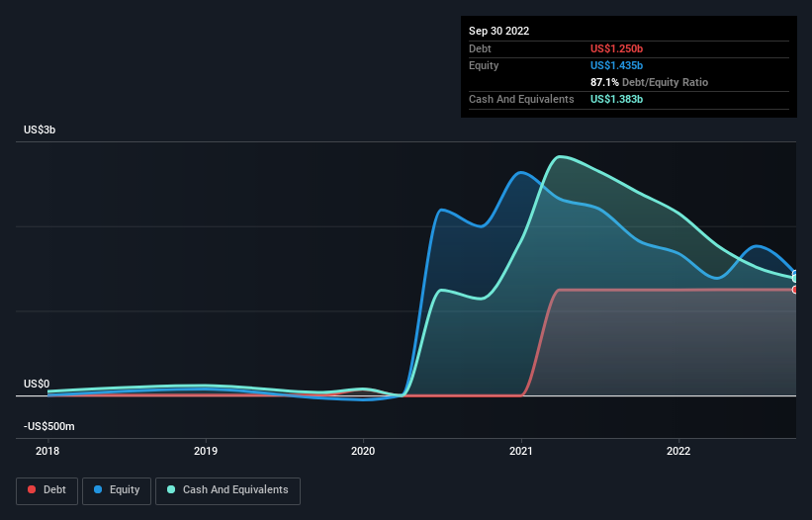812x520 pixels.
Task: Click the 2021 x-axis label
Action: click(x=521, y=451)
